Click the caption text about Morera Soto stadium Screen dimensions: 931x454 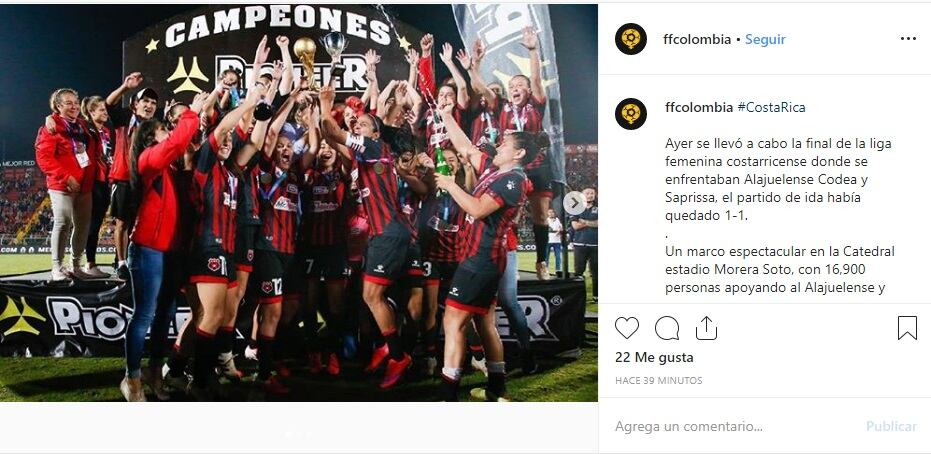click(780, 269)
